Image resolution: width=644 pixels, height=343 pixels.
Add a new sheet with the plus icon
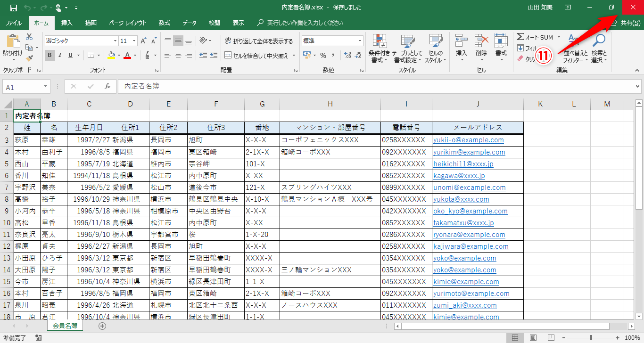coord(102,326)
